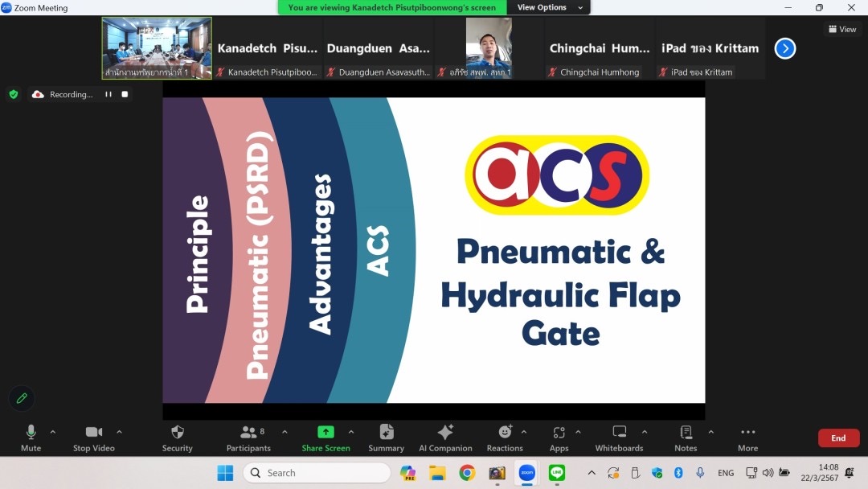Select the man in car video tile

click(489, 48)
